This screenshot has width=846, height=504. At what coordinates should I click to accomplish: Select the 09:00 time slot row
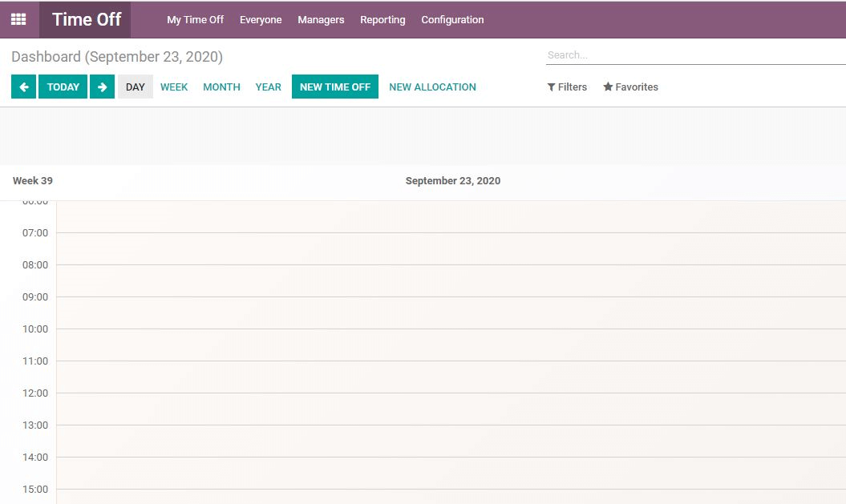(x=451, y=312)
